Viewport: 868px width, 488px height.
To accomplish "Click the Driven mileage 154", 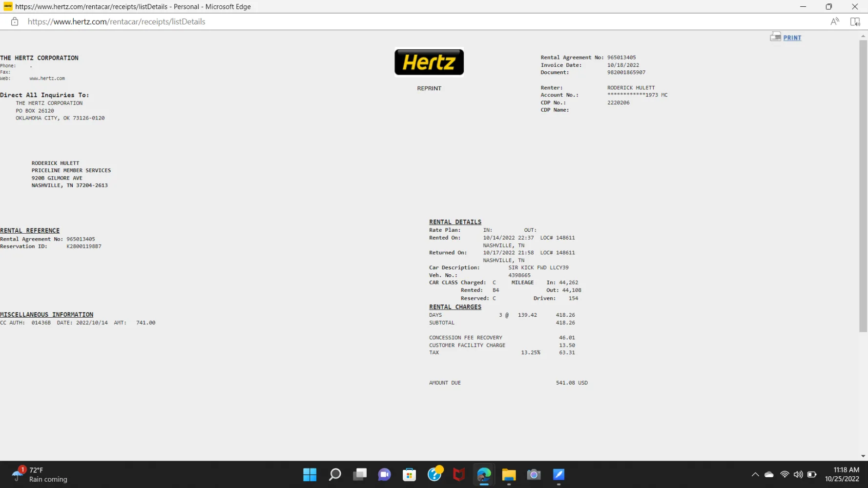I will (573, 299).
